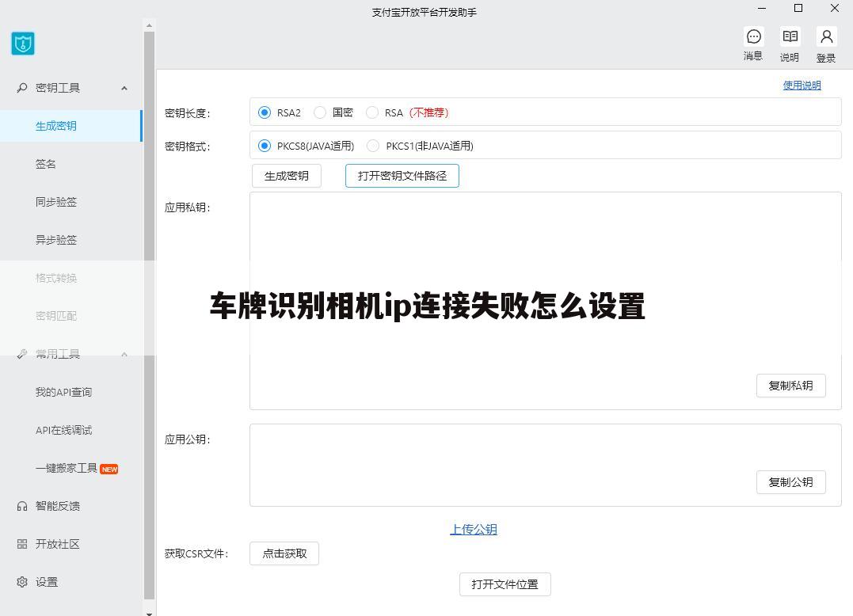853x616 pixels.
Task: Click the key icon beside 密钥工具
Action: (x=21, y=88)
